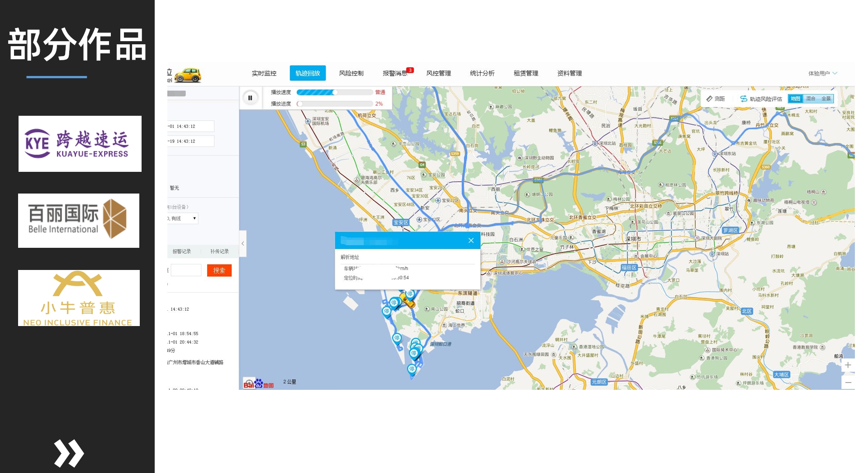Click the 罗湖区 district label

click(x=730, y=231)
